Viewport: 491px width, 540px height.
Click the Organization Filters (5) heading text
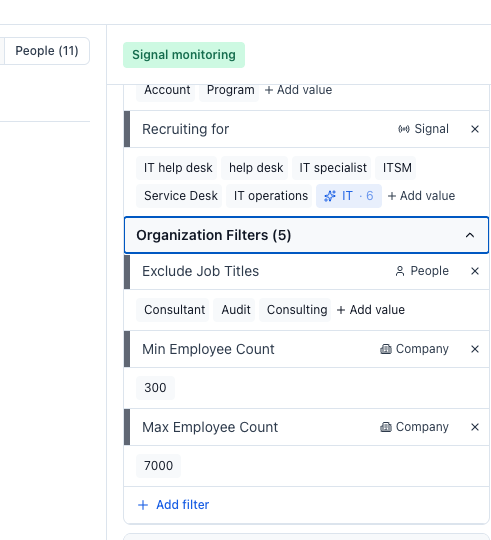click(x=213, y=235)
